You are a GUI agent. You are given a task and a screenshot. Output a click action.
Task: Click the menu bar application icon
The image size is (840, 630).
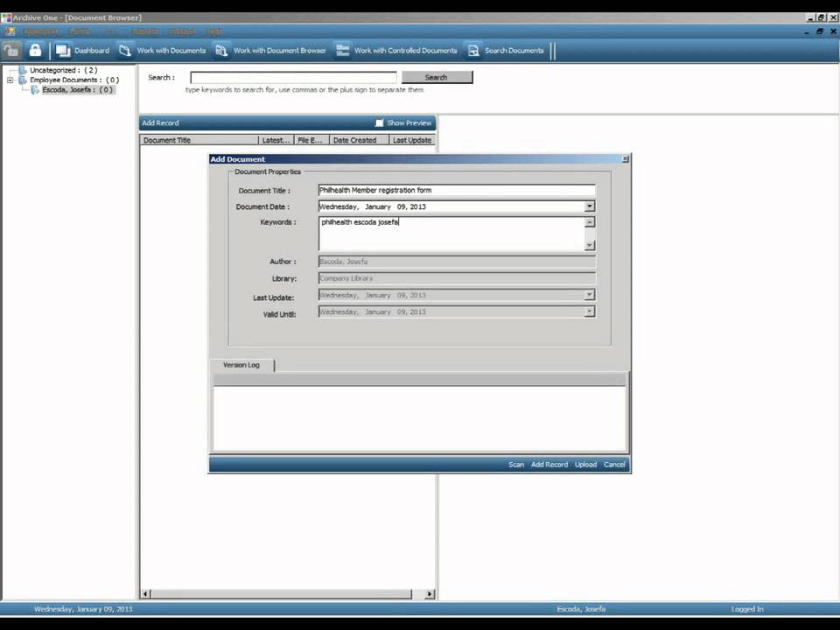click(10, 31)
